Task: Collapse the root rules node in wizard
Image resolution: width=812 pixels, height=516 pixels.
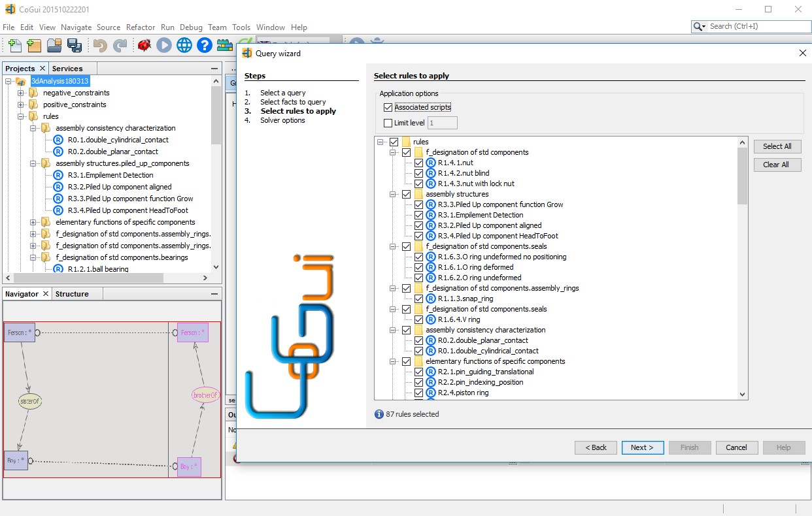Action: click(x=381, y=142)
